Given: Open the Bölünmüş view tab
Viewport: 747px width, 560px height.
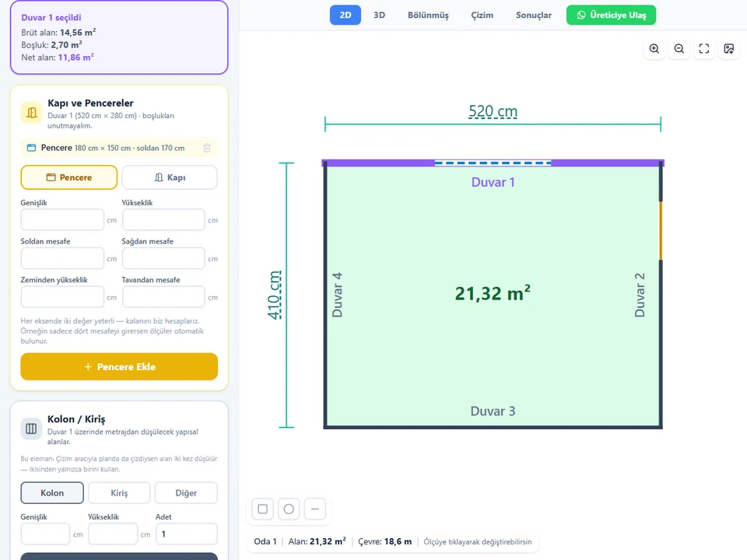Looking at the screenshot, I should (428, 16).
